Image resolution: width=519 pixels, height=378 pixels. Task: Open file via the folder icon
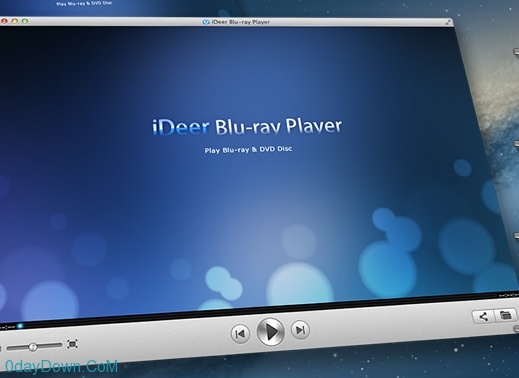pyautogui.click(x=505, y=315)
